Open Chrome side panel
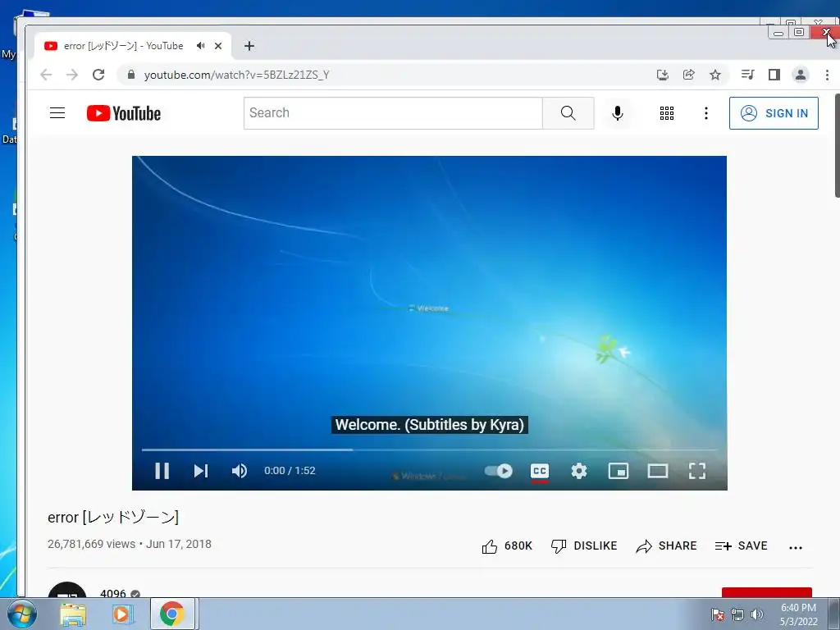Viewport: 840px width, 630px height. pyautogui.click(x=774, y=75)
